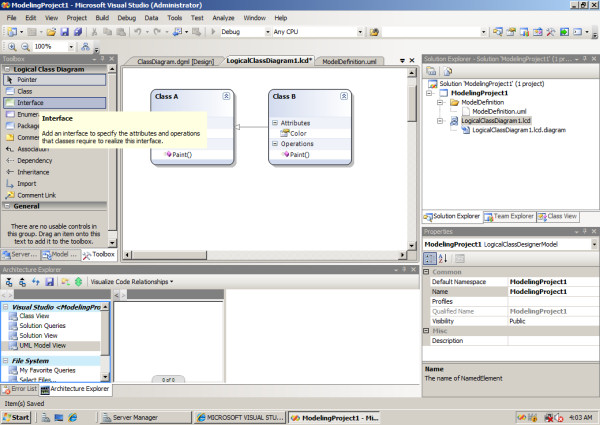The width and height of the screenshot is (600, 425).
Task: Select the Import tool in Toolbox
Action: 55,184
